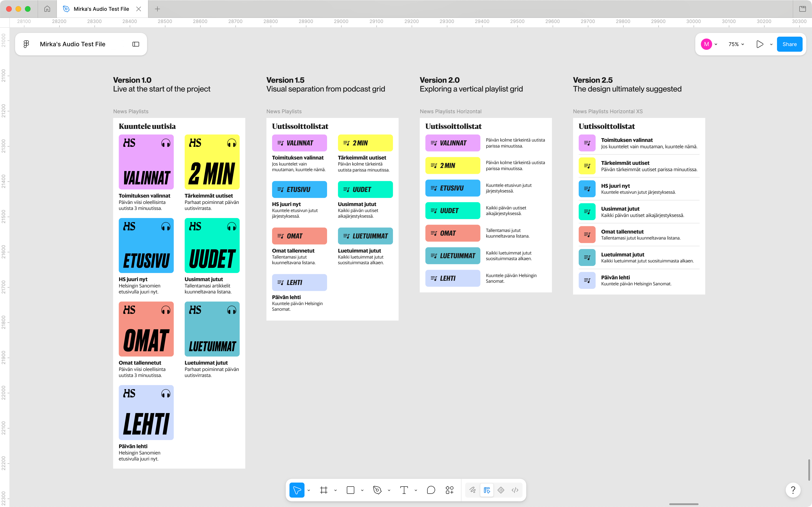Select the Pen tool
The height and width of the screenshot is (507, 812).
[x=377, y=490]
